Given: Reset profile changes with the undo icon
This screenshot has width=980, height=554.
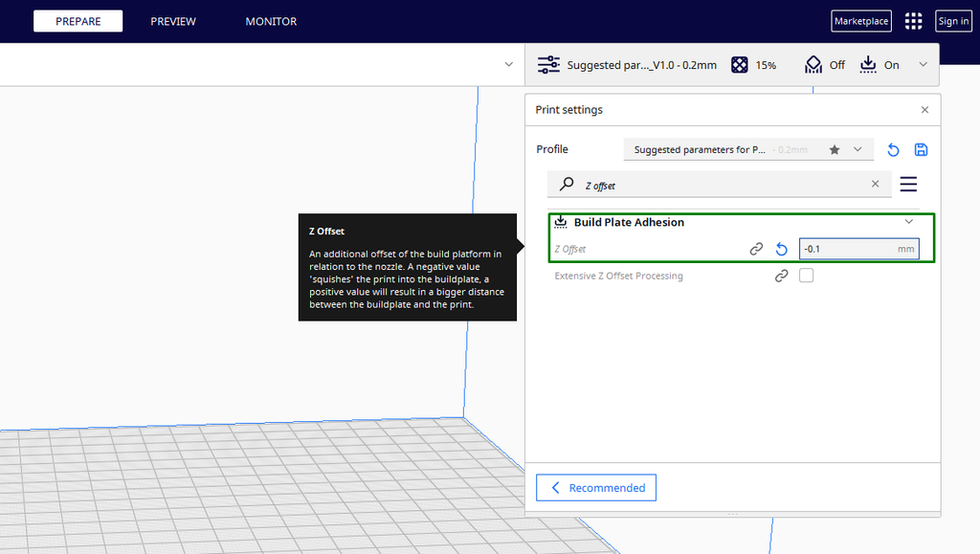Looking at the screenshot, I should click(x=893, y=150).
